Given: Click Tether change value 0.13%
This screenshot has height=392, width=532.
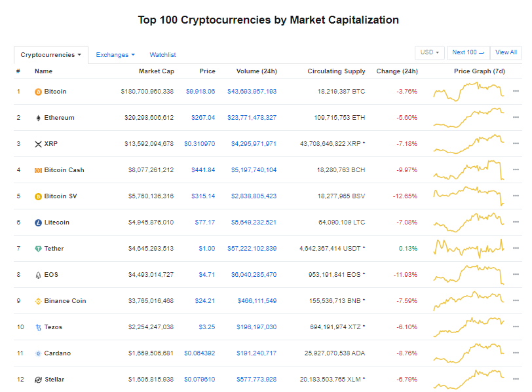Looking at the screenshot, I should point(408,248).
